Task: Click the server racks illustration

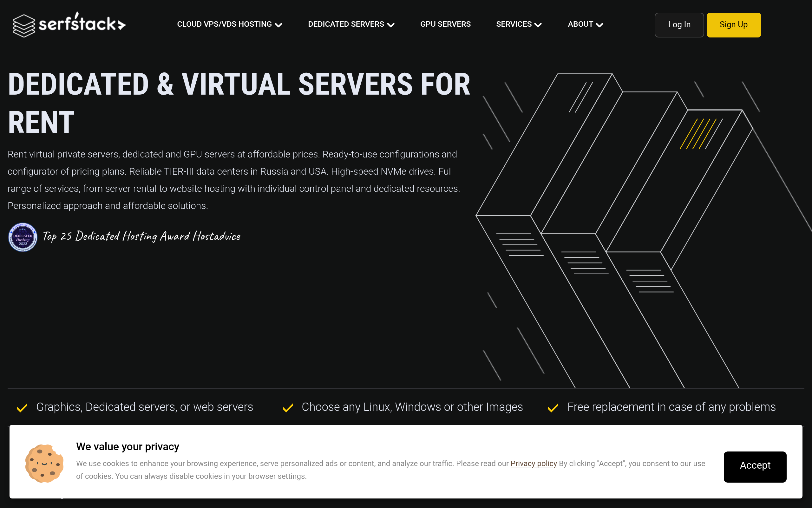Action: 644,231
